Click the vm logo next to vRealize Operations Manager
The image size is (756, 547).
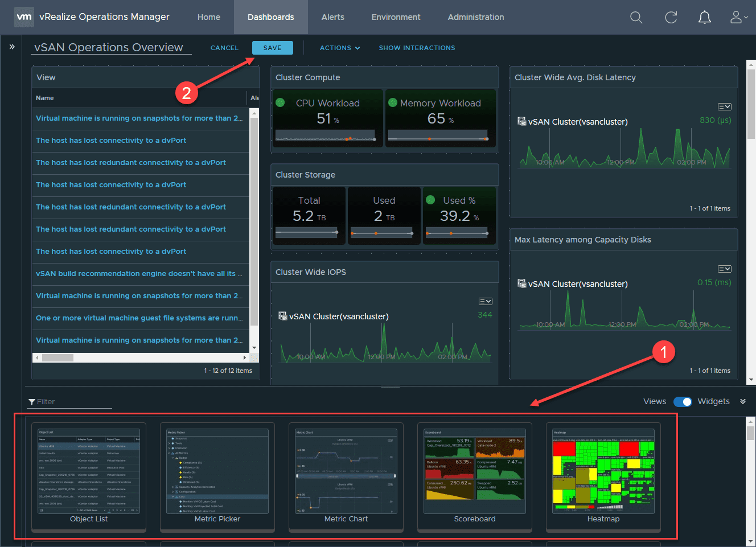24,17
